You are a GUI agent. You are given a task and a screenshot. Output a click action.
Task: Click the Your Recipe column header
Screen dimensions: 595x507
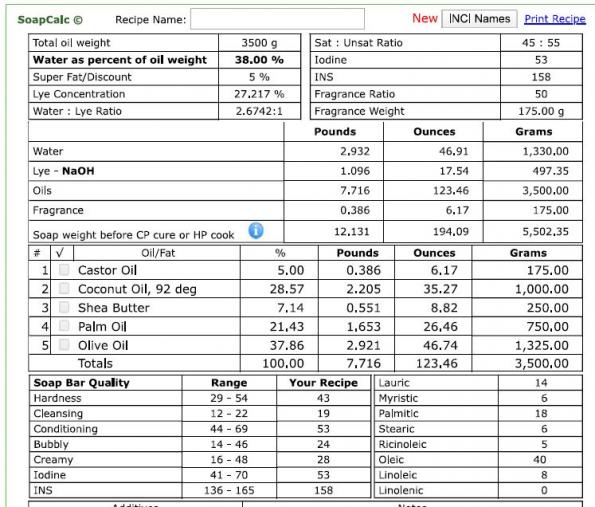(x=323, y=383)
